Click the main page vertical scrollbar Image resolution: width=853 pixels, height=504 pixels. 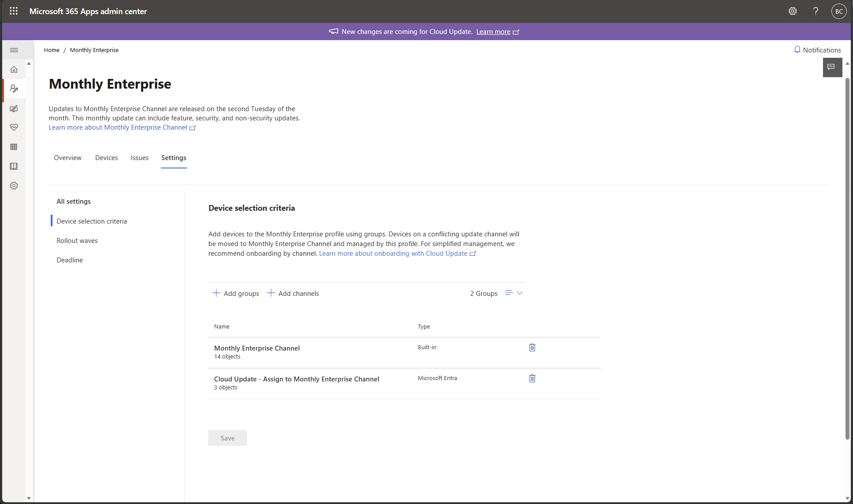[x=847, y=259]
